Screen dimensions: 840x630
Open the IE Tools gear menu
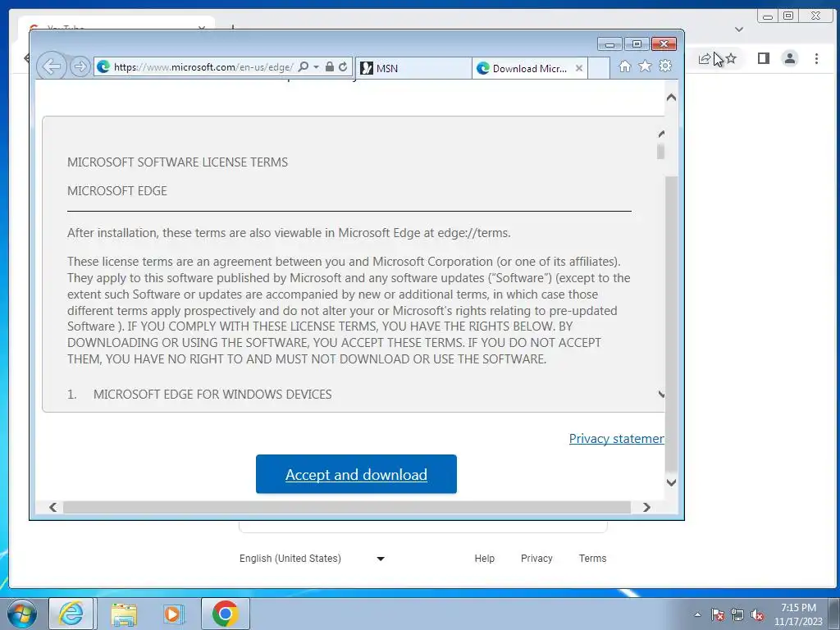tap(664, 66)
